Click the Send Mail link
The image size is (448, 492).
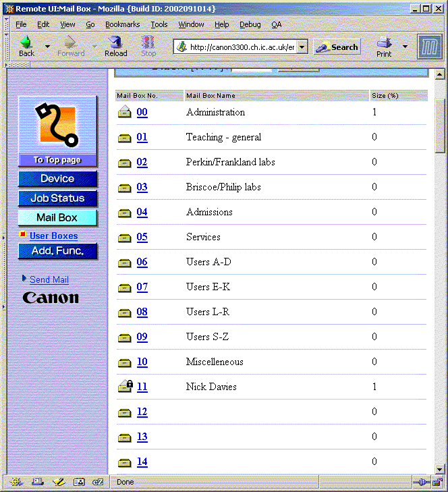(49, 279)
